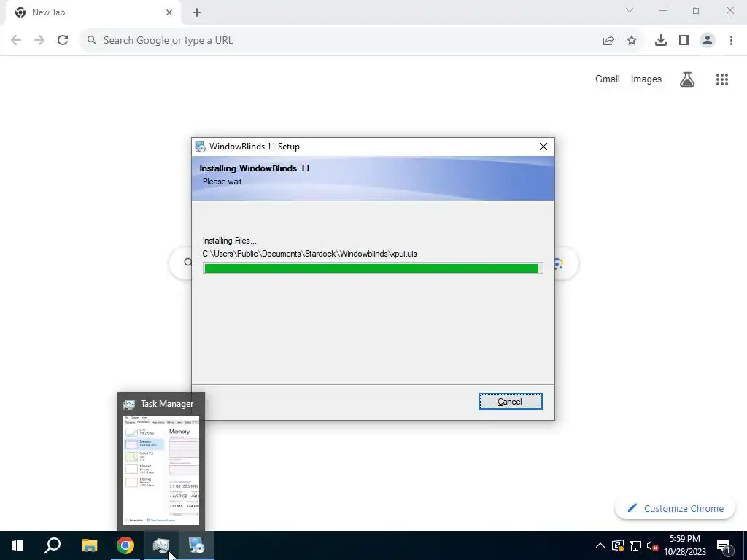Open Search Labs flask icon
Viewport: 747px width, 560px height.
tap(687, 79)
